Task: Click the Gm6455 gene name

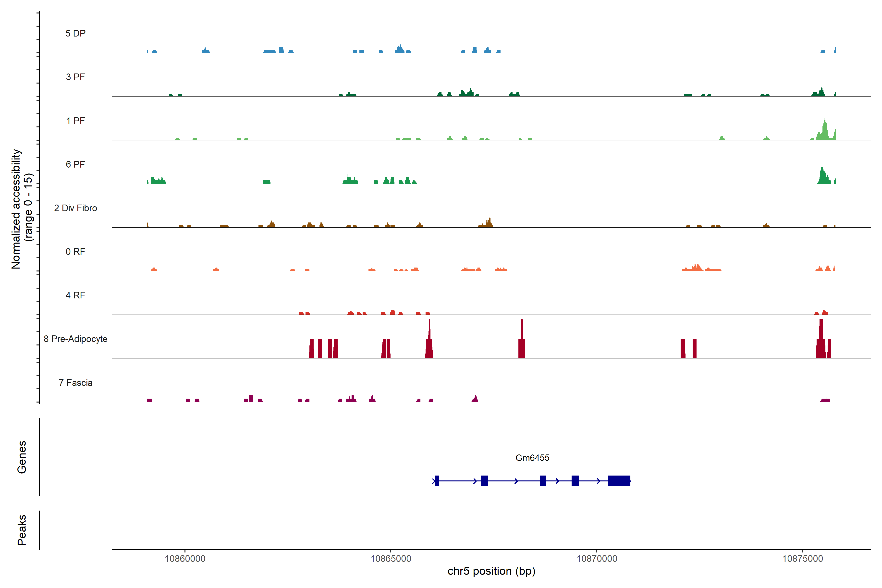Action: tap(532, 457)
